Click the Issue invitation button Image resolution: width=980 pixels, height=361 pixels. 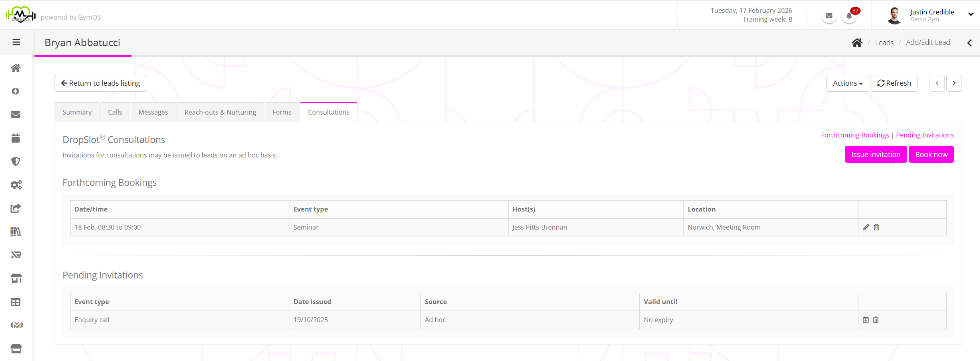[875, 154]
